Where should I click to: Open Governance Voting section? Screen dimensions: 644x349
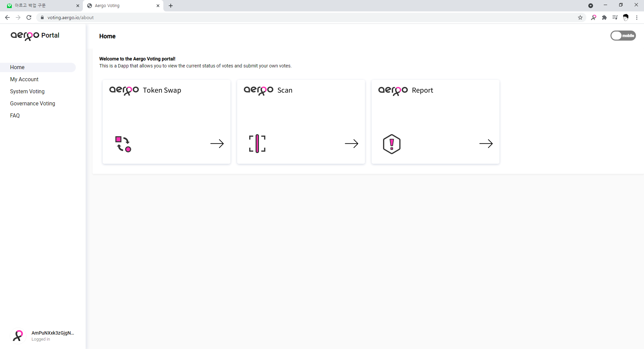point(33,103)
